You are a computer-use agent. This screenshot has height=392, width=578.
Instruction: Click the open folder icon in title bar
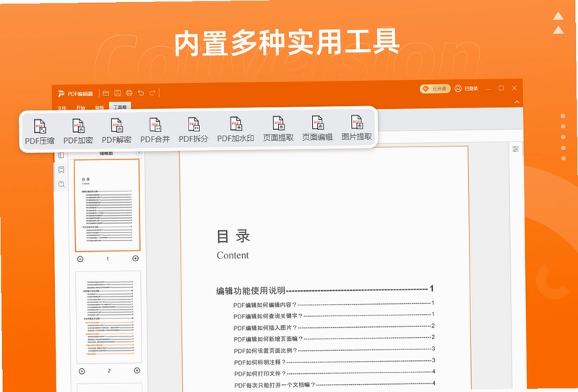coord(105,93)
